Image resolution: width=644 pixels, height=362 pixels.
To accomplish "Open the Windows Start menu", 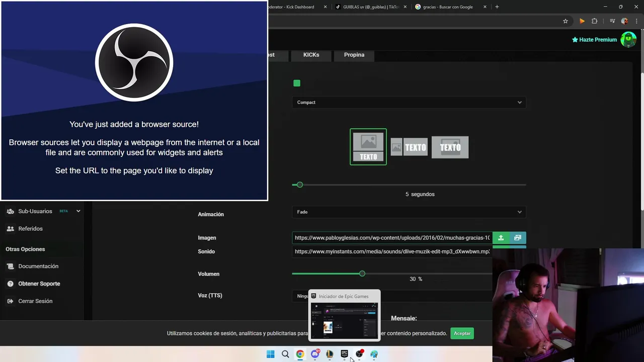I will tap(271, 354).
